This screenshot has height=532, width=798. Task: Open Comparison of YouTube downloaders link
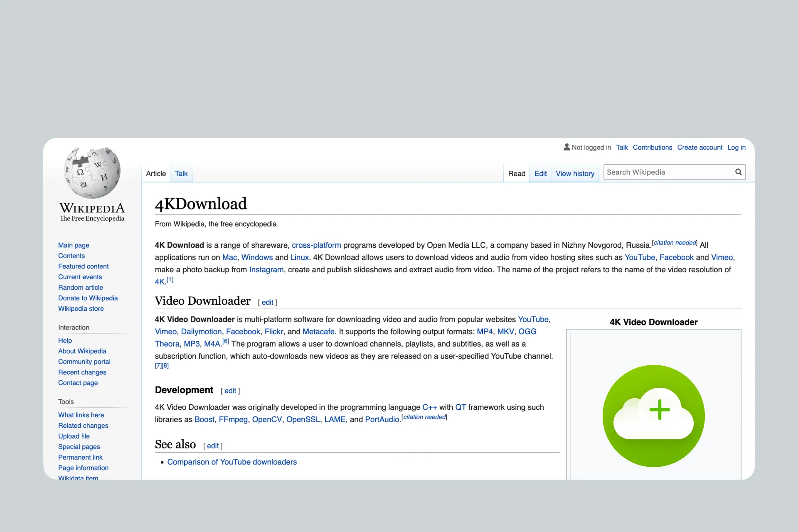click(232, 462)
